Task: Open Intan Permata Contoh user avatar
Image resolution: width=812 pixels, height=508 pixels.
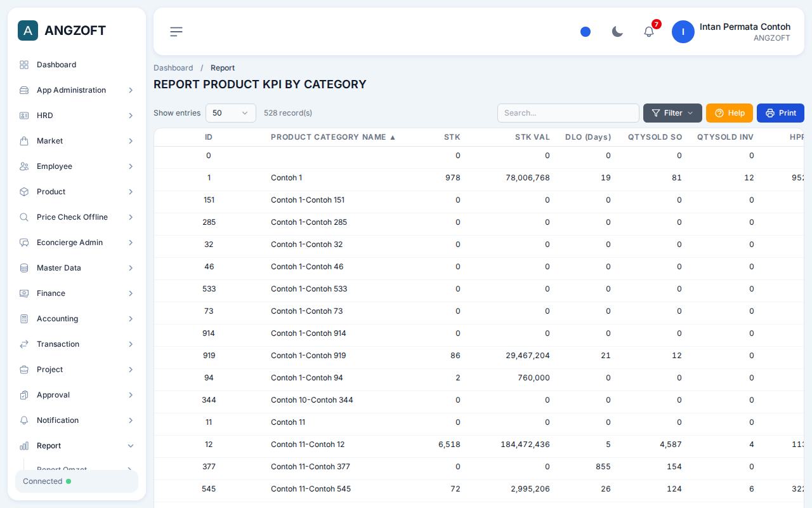Action: 683,32
